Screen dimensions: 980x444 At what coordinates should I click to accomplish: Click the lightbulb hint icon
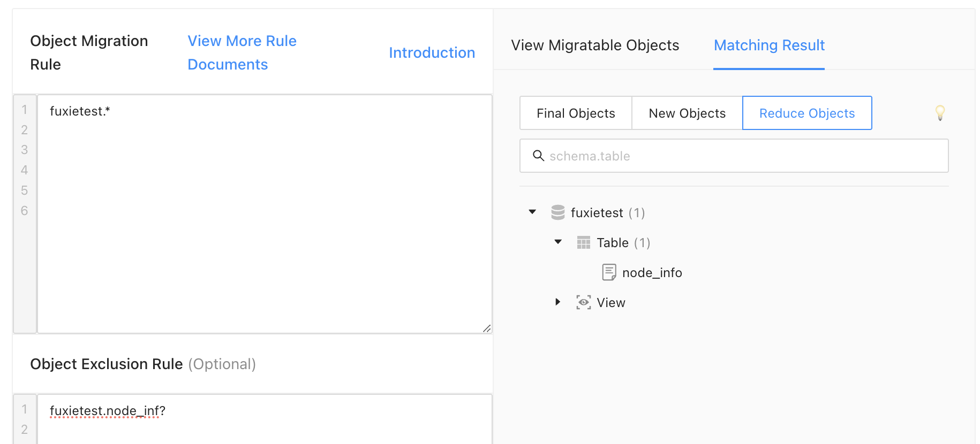click(x=940, y=112)
